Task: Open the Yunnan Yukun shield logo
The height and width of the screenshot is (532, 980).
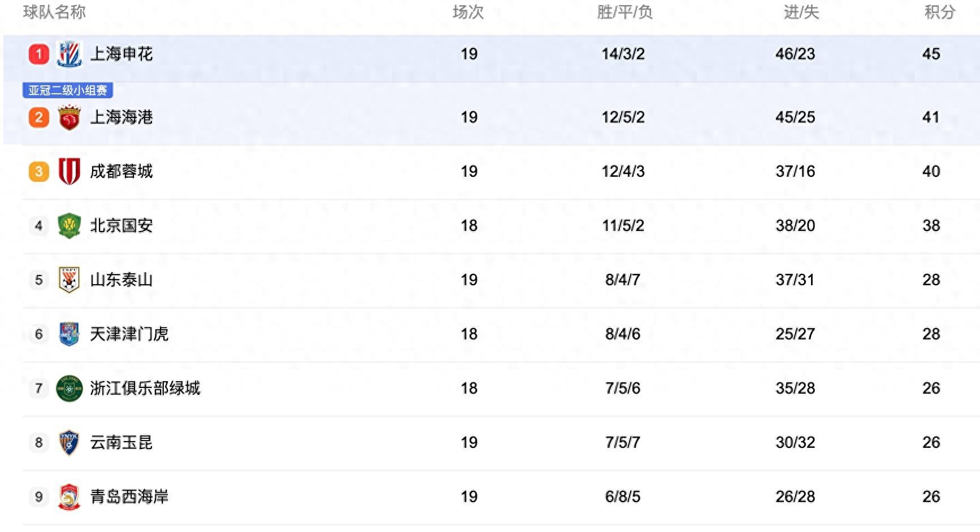Action: pyautogui.click(x=70, y=442)
